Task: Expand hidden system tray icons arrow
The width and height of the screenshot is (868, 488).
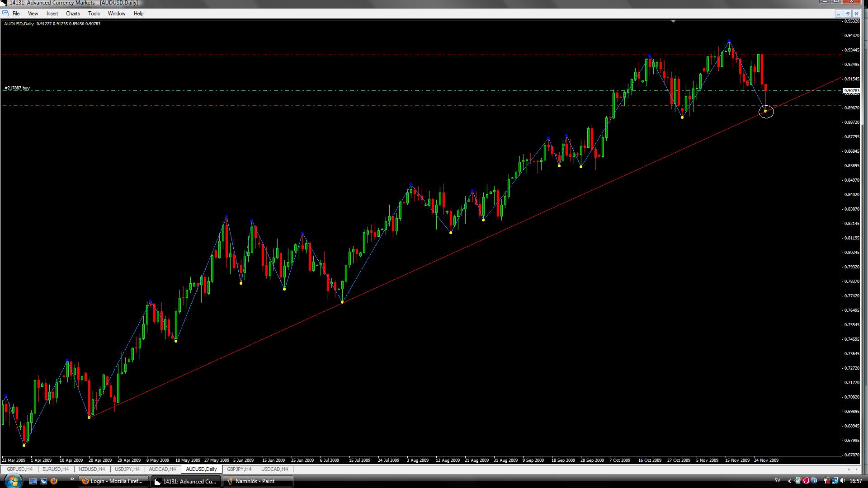Action: tap(789, 481)
